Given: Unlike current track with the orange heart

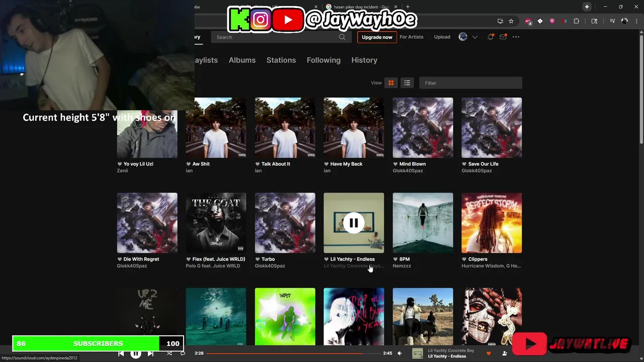Looking at the screenshot, I should pyautogui.click(x=489, y=353).
